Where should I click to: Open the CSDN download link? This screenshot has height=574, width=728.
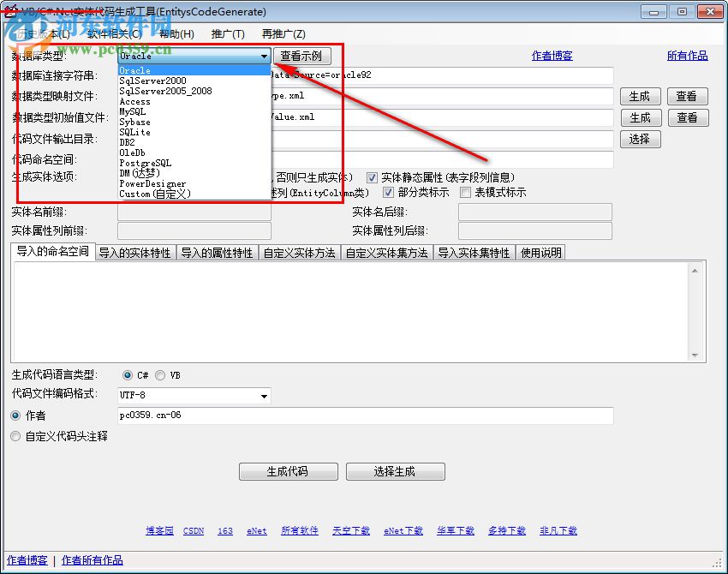(194, 530)
